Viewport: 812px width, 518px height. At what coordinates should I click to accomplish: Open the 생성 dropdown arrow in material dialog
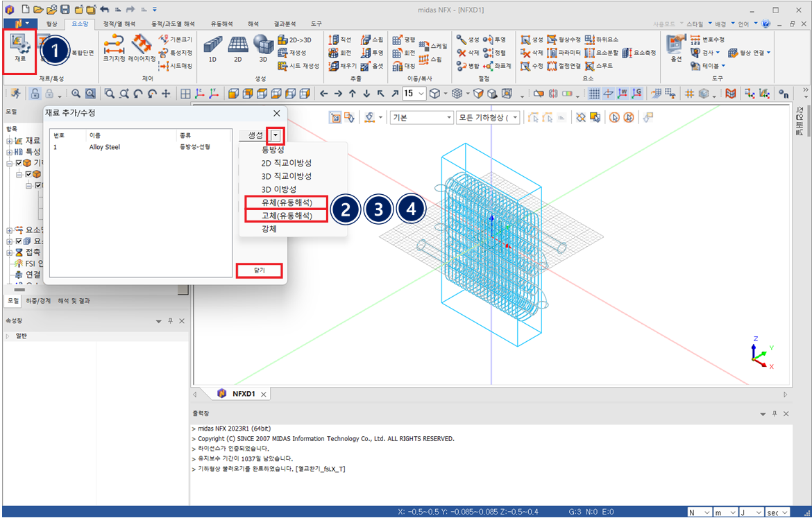click(276, 136)
